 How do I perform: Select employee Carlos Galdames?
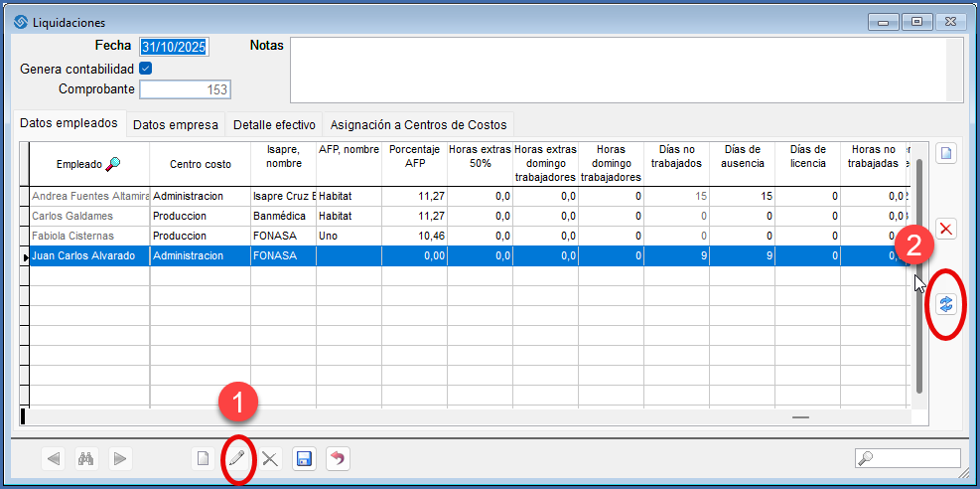click(x=89, y=216)
